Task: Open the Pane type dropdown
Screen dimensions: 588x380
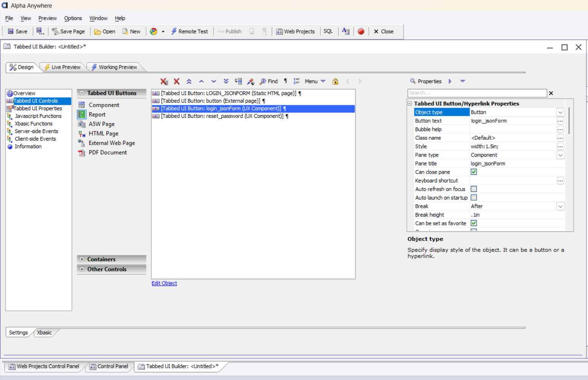Action: coord(560,155)
